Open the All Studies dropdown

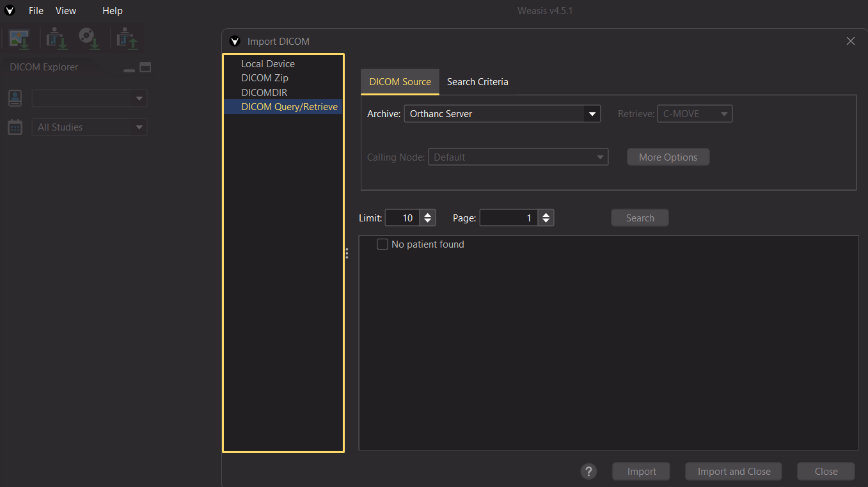coord(139,127)
